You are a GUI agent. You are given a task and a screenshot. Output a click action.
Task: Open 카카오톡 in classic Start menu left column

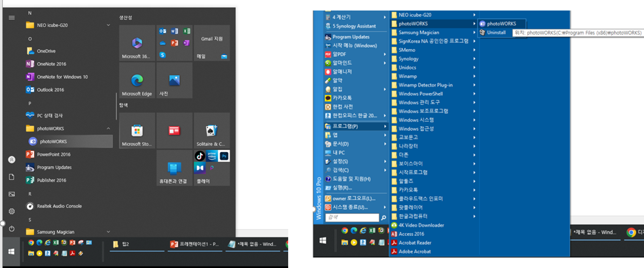(x=356, y=98)
